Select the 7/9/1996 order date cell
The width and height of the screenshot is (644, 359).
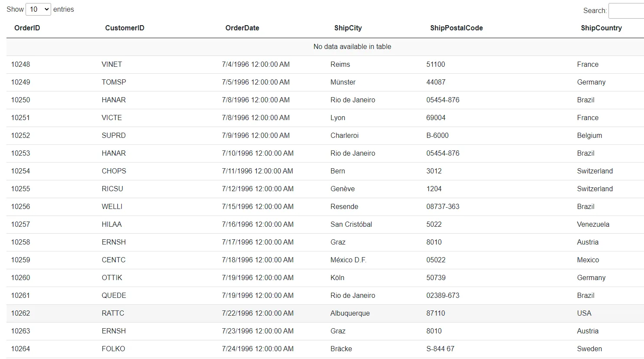[x=256, y=136]
